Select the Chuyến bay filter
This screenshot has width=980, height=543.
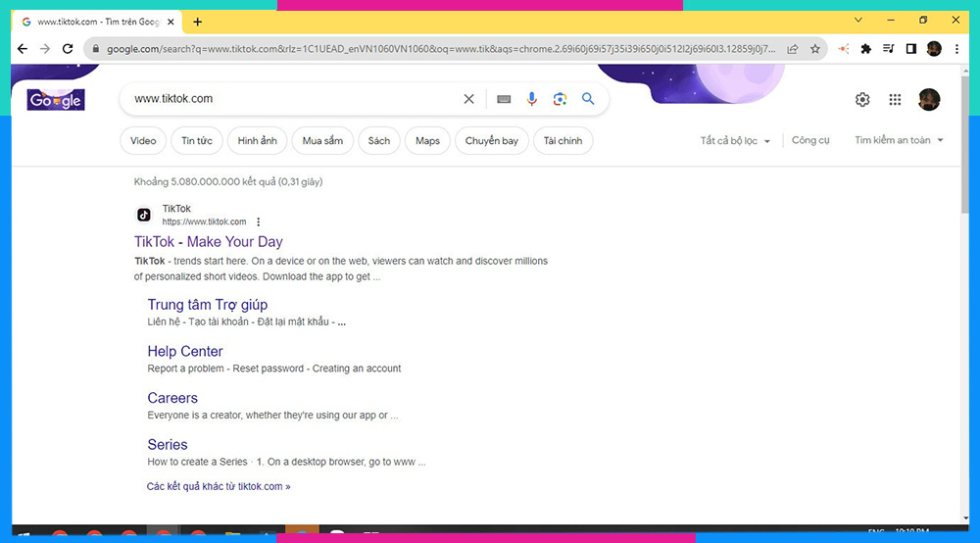491,140
